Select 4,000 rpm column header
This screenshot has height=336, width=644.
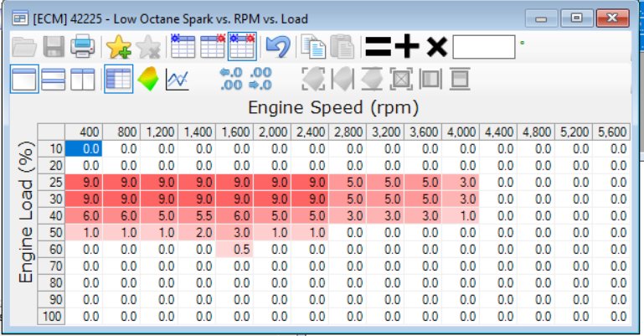[461, 132]
